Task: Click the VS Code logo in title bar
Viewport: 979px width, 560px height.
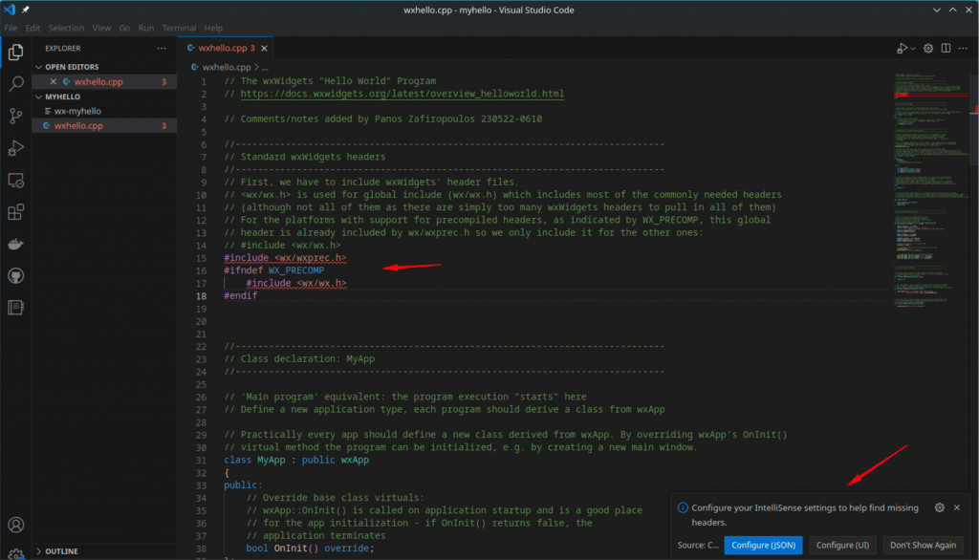Action: [10, 10]
